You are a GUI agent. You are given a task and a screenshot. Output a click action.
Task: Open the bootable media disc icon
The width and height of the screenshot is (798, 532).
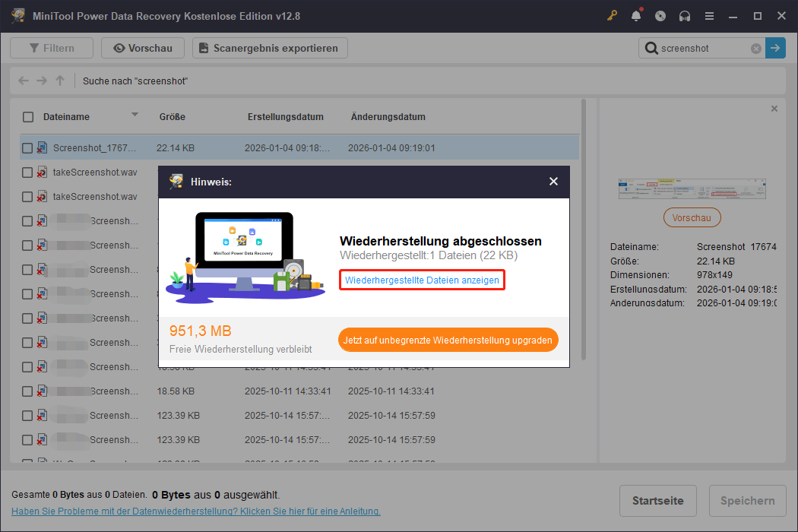(x=660, y=15)
